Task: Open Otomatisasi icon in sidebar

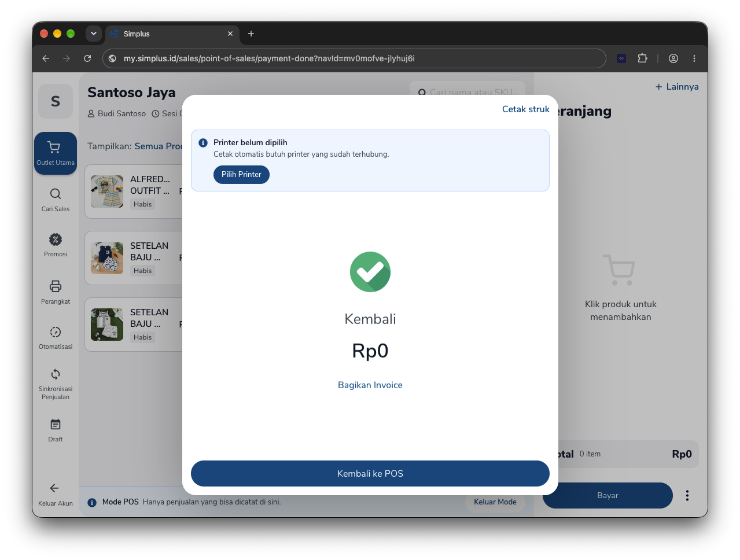Action: coord(56,332)
